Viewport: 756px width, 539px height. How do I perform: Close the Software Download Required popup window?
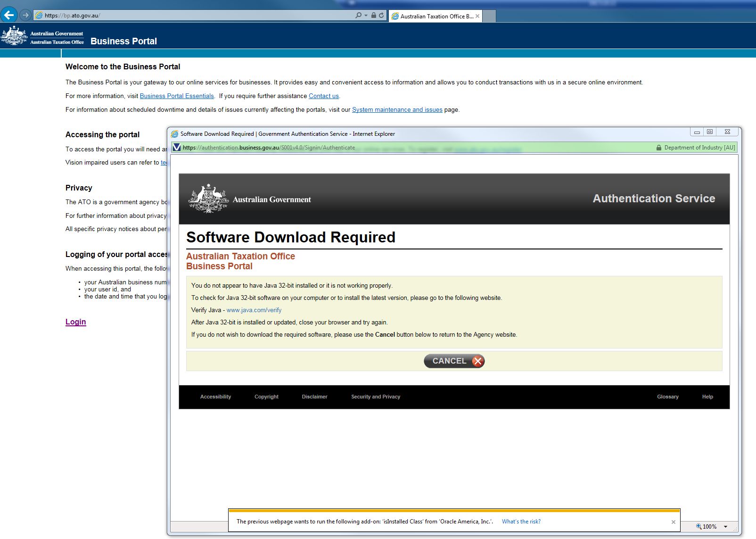coord(727,132)
